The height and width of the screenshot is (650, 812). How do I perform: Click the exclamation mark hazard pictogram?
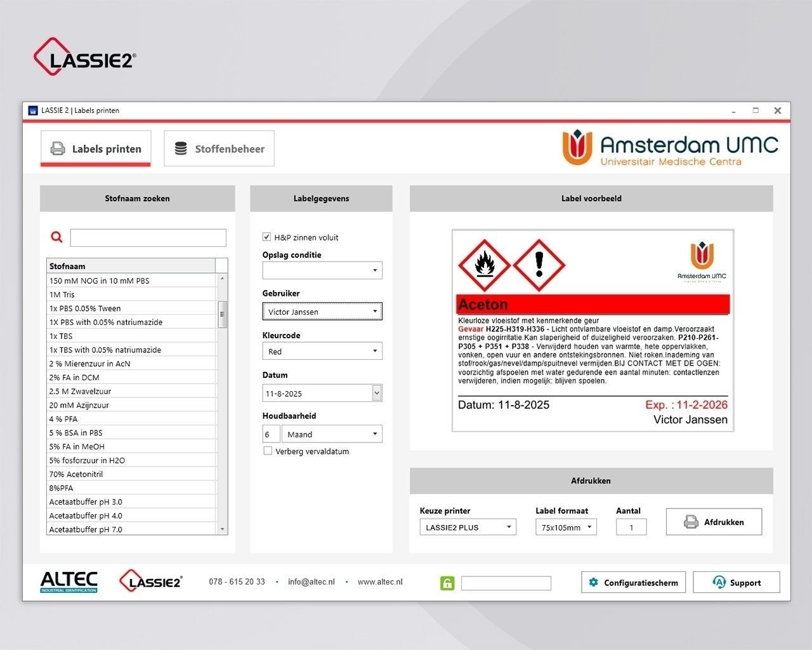(x=539, y=265)
